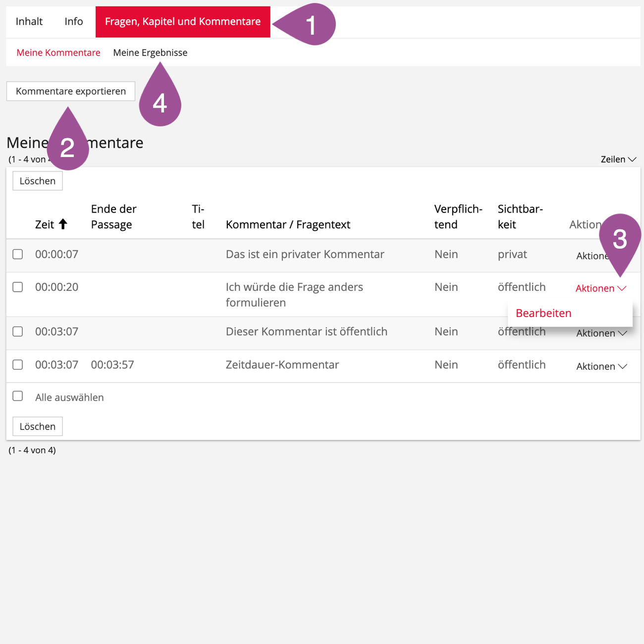Tick checkbox for the 00:00:20 comment

pos(18,287)
